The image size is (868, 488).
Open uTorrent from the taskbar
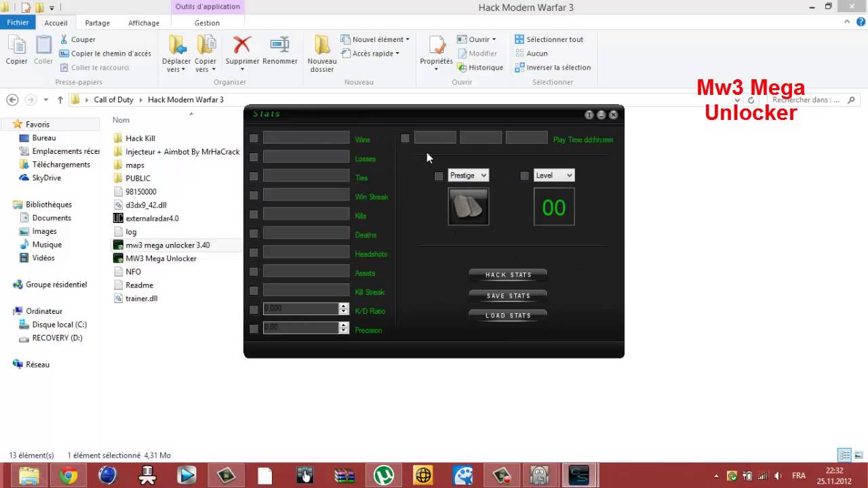point(384,476)
